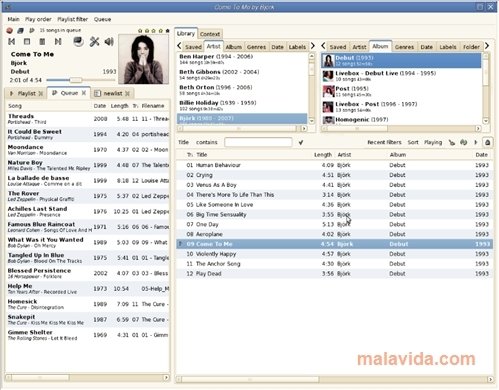The image size is (499, 390).
Task: Set rating with the third star
Action: [x=154, y=31]
